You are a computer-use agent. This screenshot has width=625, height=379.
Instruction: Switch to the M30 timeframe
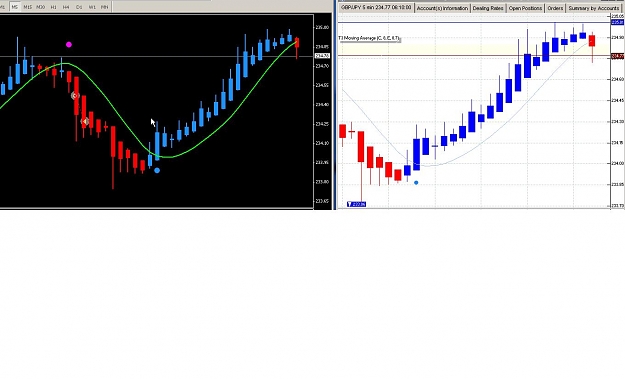[x=41, y=7]
